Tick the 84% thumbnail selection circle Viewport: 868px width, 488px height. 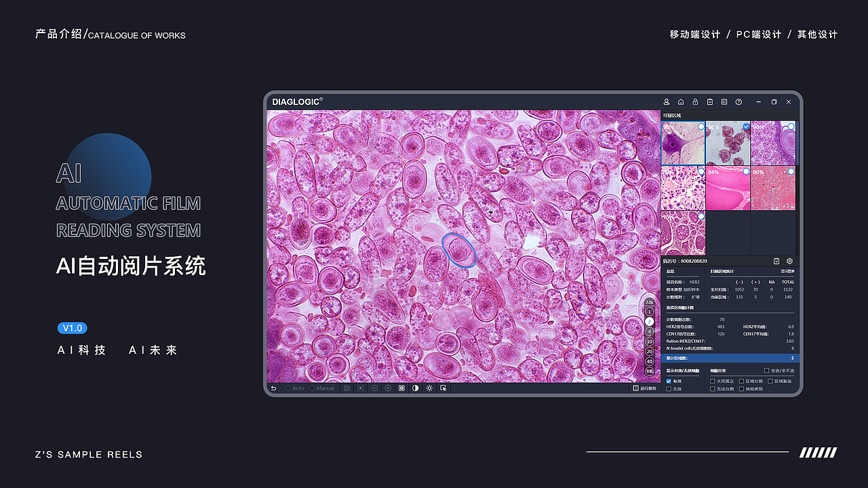click(x=746, y=171)
